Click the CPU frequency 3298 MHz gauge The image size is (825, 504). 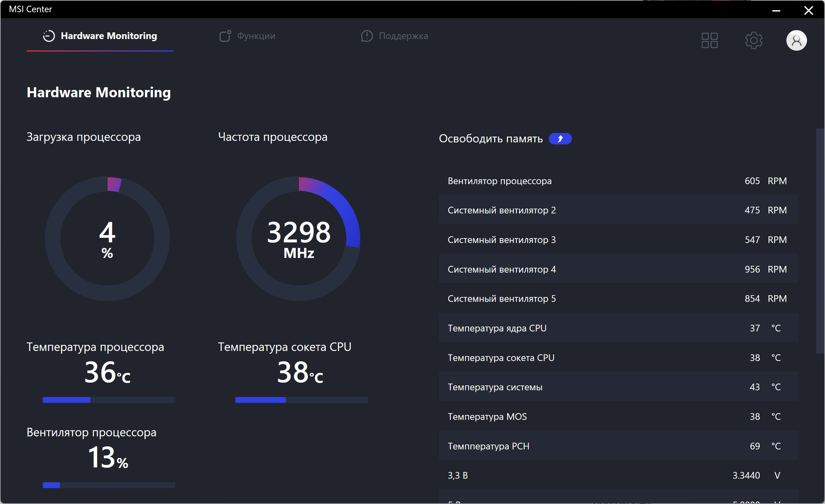pos(298,239)
